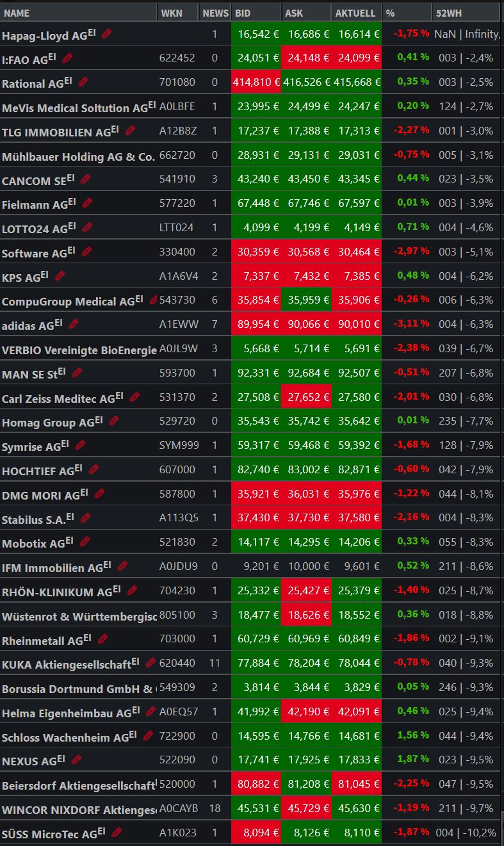Click the NEWS column header
Screen dimensions: 504x846
coord(215,13)
